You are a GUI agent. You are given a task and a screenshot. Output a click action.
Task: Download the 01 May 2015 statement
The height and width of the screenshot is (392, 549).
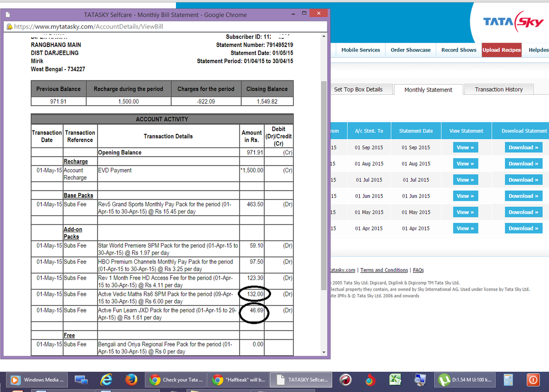tap(524, 212)
